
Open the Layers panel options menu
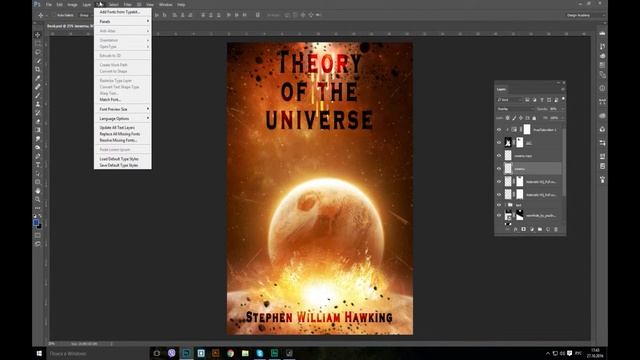(x=563, y=89)
